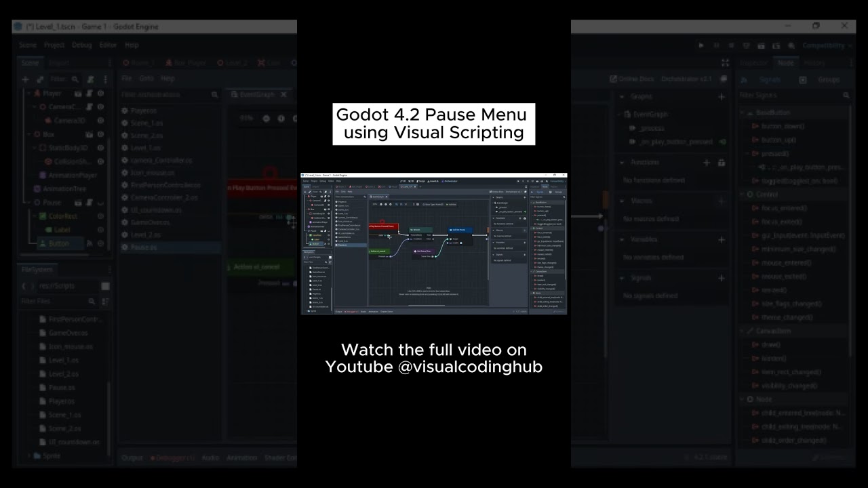Collapse the Variables section
This screenshot has width=868, height=488.
(623, 239)
